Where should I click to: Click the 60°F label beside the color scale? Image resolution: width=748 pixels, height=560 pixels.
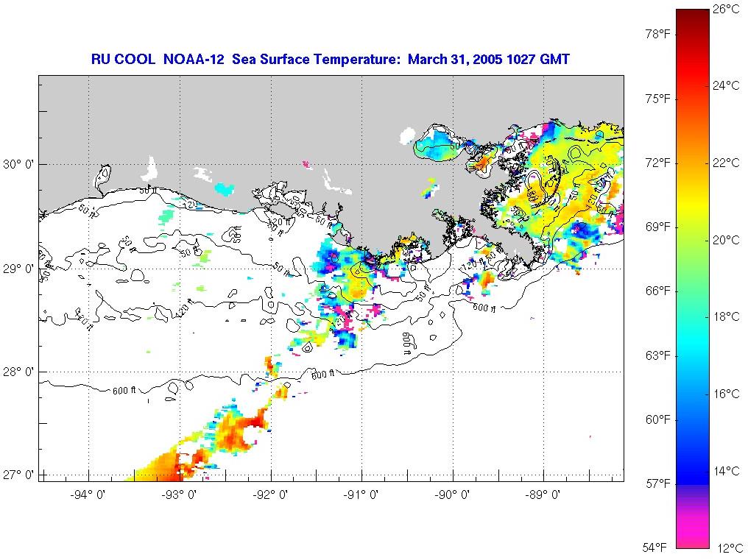658,419
